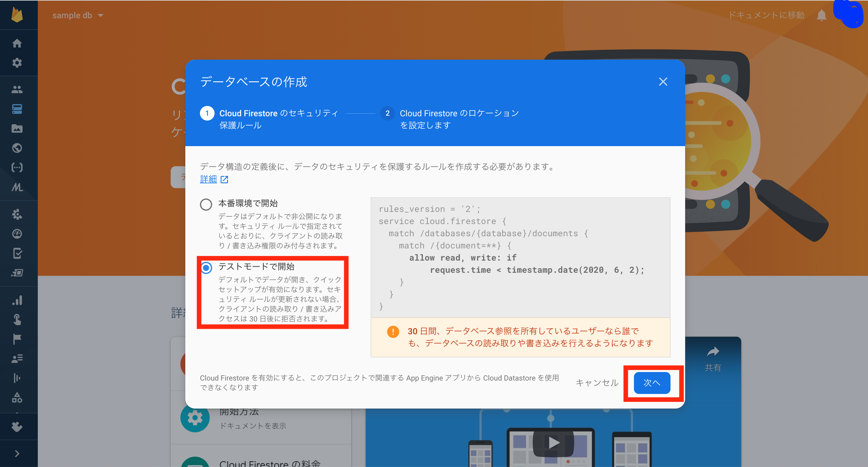Click ドキュメントに移動 in the top bar

767,15
